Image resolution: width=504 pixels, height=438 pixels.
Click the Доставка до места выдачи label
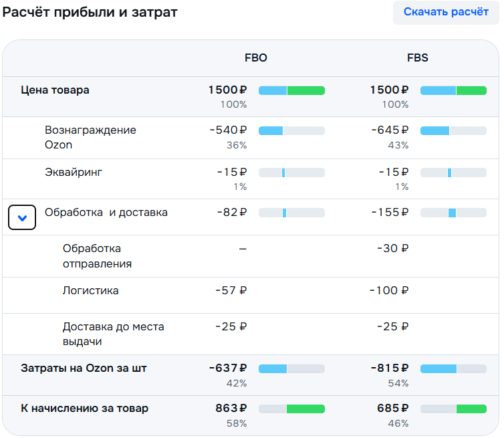(113, 334)
